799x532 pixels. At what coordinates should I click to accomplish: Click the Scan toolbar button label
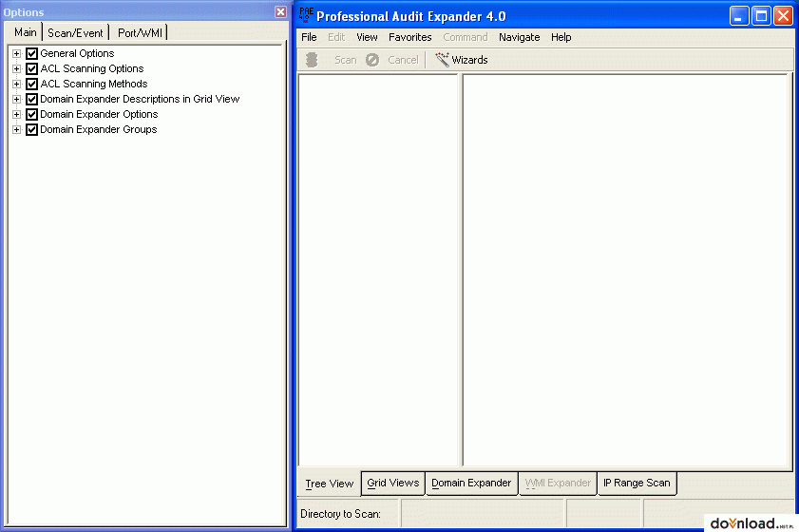point(346,60)
